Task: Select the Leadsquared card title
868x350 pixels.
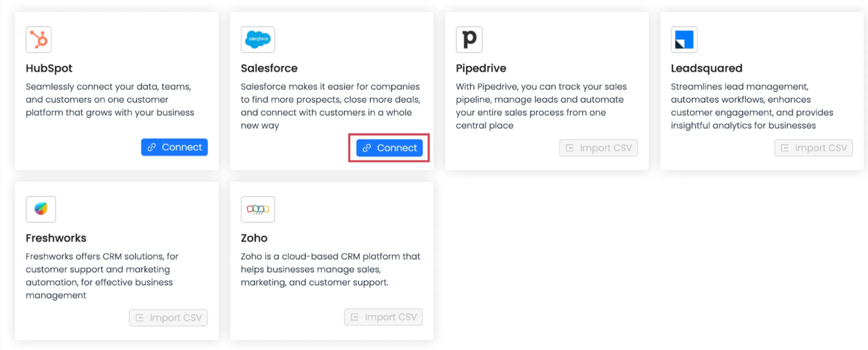Action: pyautogui.click(x=707, y=68)
